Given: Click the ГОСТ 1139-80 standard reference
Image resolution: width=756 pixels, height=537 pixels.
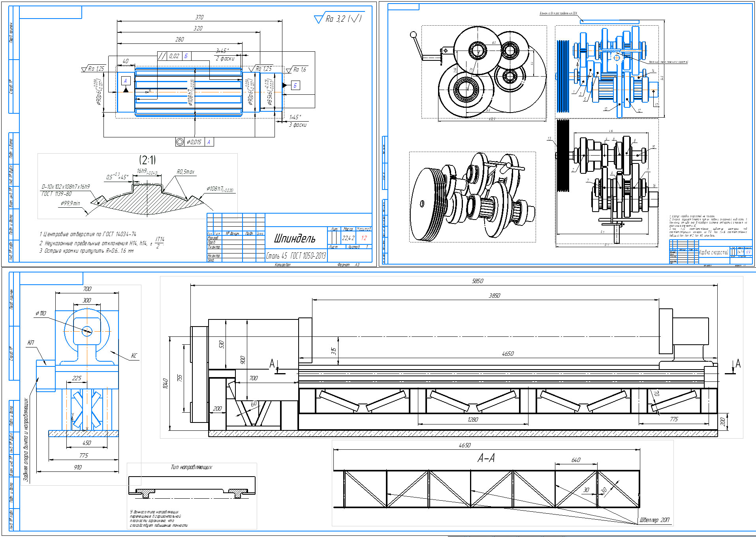Looking at the screenshot, I should coord(56,194).
